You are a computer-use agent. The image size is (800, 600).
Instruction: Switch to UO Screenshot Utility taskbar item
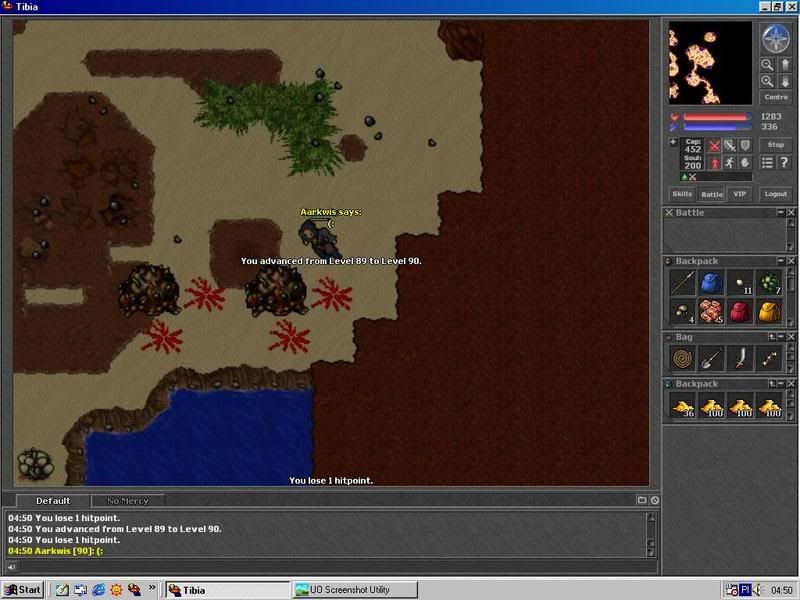pos(355,590)
